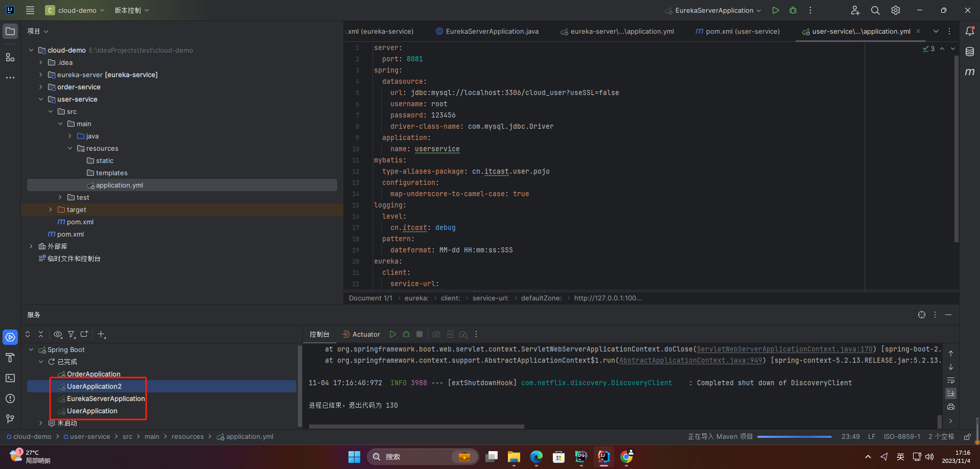The height and width of the screenshot is (469, 980).
Task: Click the console horizontal scrollbar
Action: [x=416, y=426]
